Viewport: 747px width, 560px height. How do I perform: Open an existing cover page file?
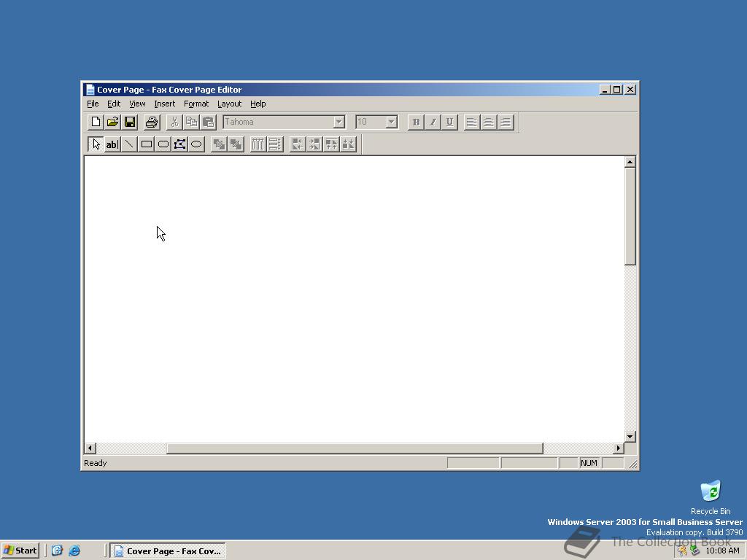click(112, 122)
